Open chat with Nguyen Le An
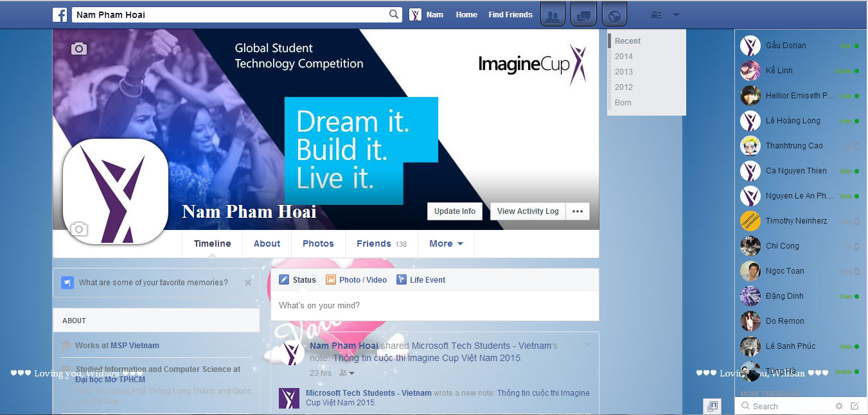Image resolution: width=868 pixels, height=415 pixels. 800,196
